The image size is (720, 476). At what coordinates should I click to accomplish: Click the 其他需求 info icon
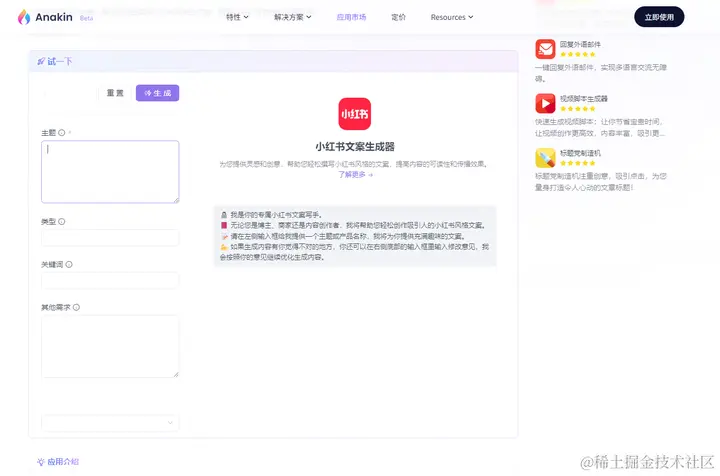point(76,308)
